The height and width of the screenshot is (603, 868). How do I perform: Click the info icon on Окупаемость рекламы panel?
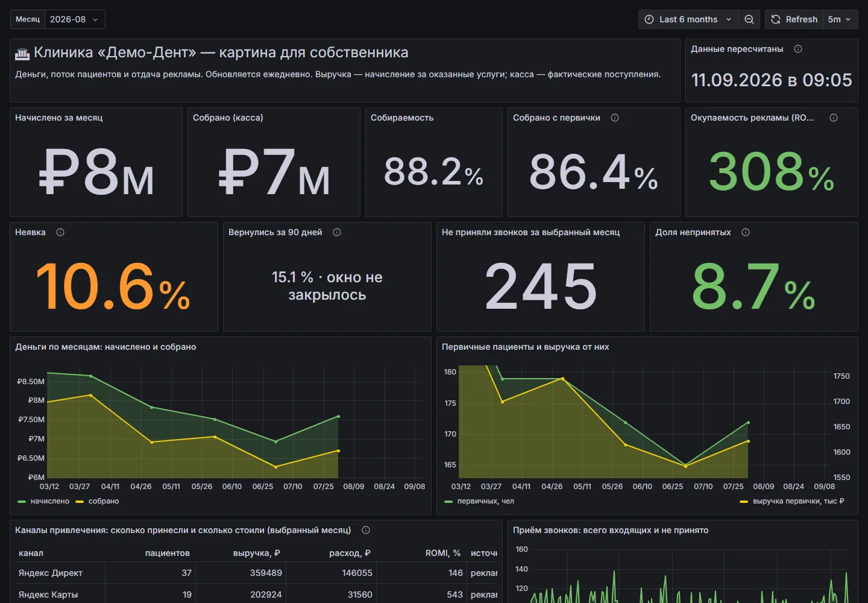tap(834, 118)
